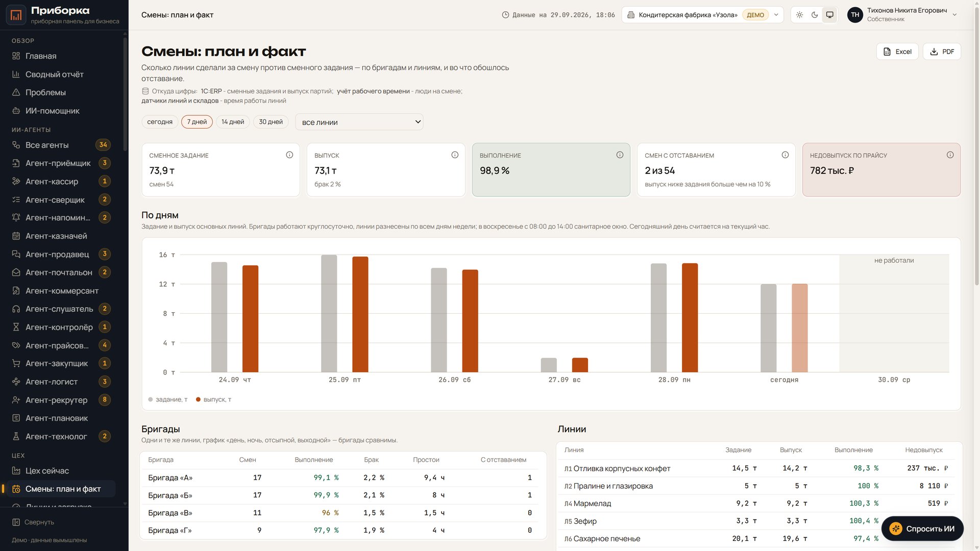
Task: Show info tooltip for Выпуск card
Action: point(455,155)
